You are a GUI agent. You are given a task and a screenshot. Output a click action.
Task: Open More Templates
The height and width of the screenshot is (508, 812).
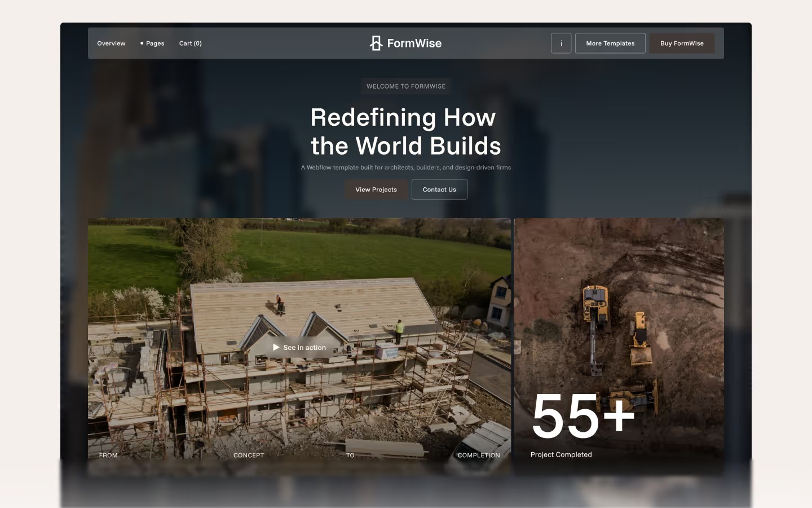pyautogui.click(x=610, y=43)
